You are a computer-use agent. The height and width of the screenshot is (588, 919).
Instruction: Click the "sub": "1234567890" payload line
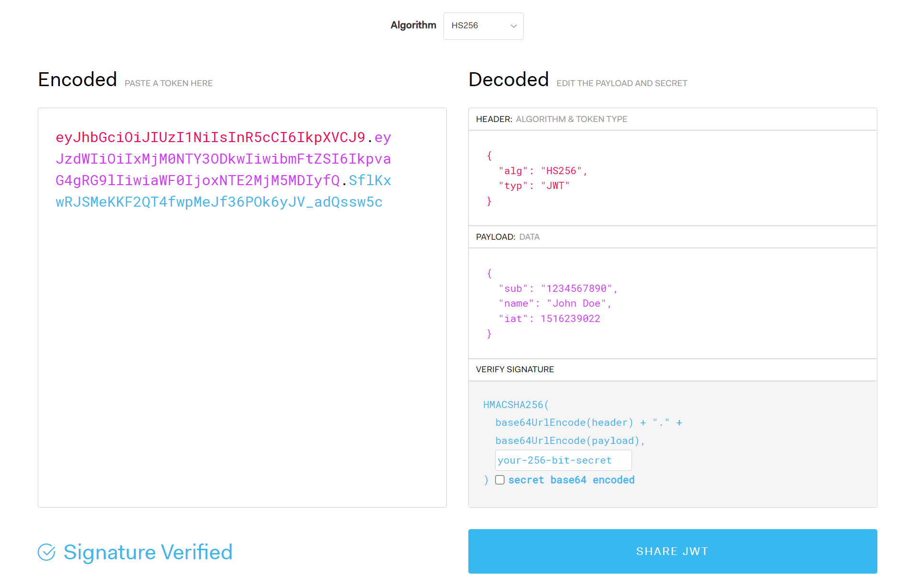click(557, 288)
